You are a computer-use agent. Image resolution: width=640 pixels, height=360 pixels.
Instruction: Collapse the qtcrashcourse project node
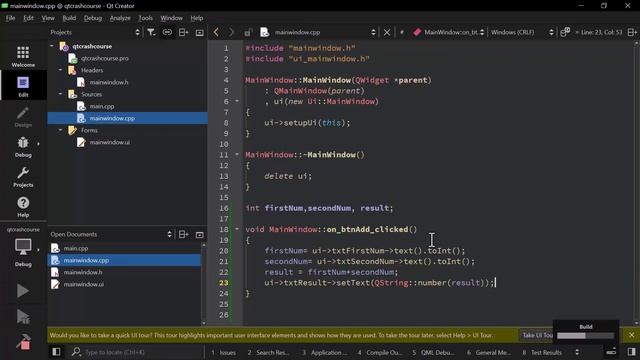[x=52, y=46]
